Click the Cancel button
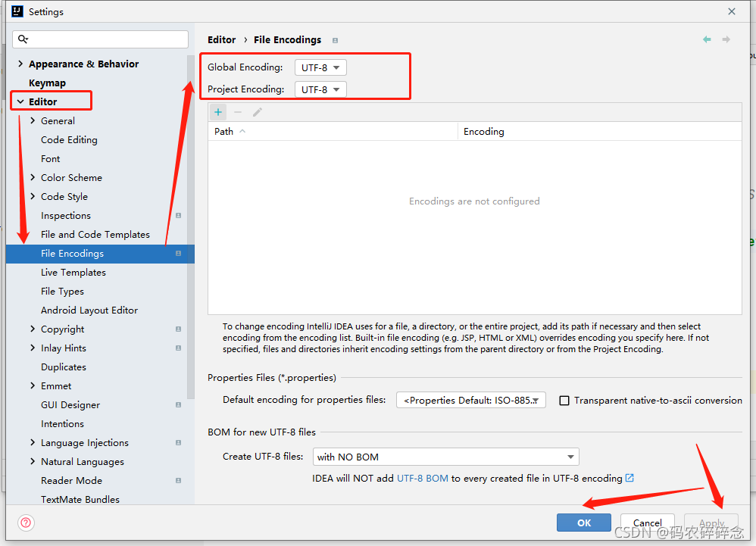Screen dimensions: 756x546 [648, 523]
